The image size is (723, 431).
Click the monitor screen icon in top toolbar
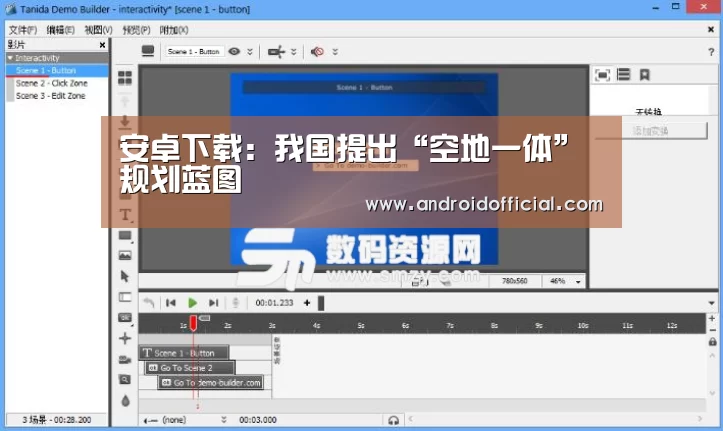tap(148, 51)
